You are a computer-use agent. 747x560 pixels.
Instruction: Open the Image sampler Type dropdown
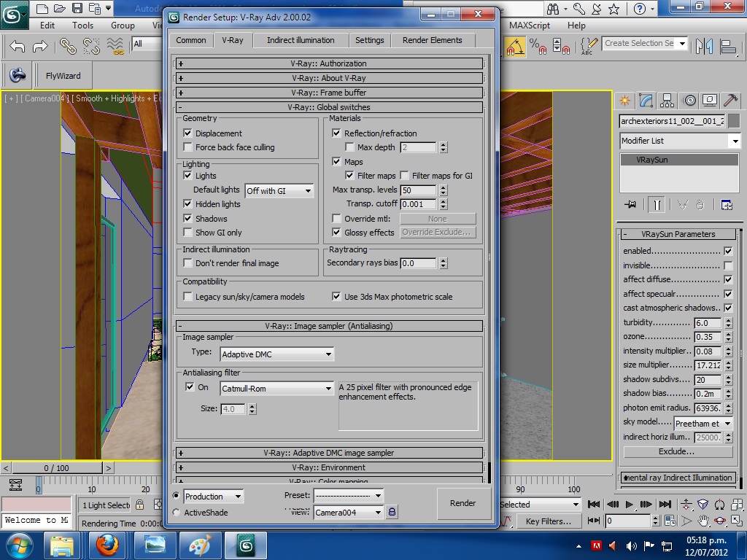point(276,354)
